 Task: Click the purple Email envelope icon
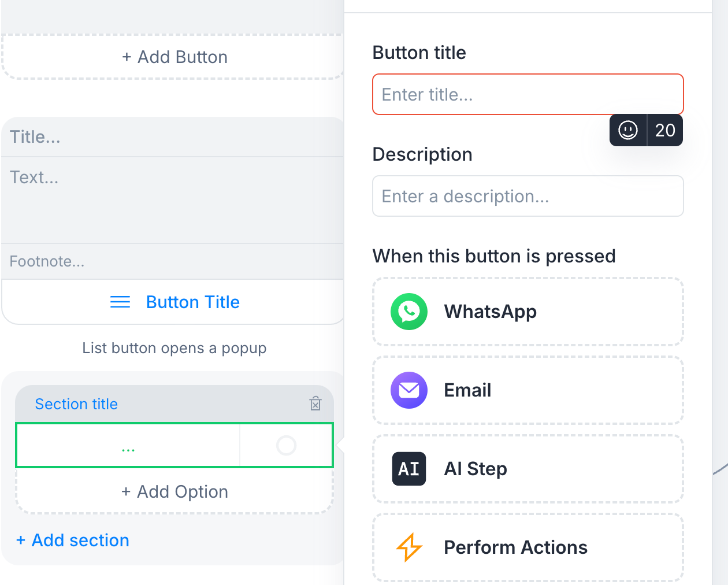coord(409,390)
